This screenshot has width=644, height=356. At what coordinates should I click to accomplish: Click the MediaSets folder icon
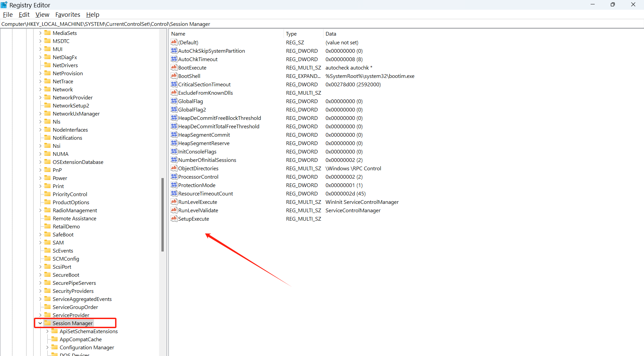[47, 33]
